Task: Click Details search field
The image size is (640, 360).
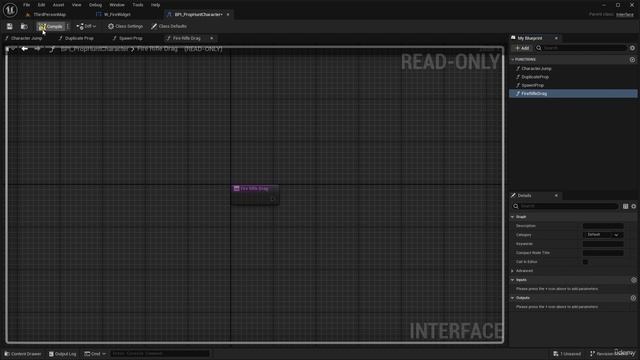Action: (565, 207)
